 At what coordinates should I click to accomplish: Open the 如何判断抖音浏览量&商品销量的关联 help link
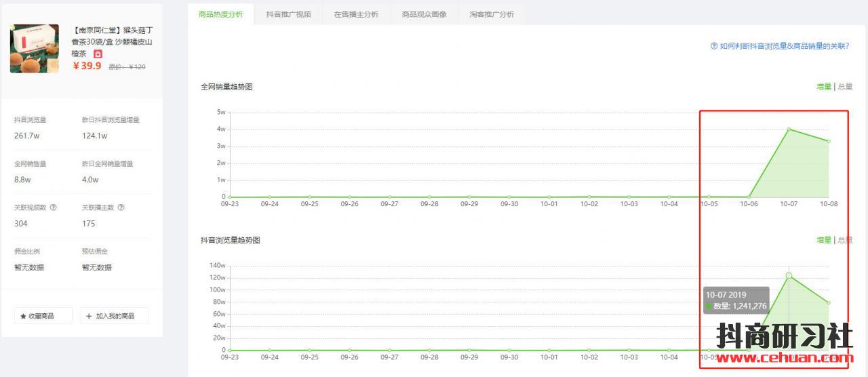779,46
